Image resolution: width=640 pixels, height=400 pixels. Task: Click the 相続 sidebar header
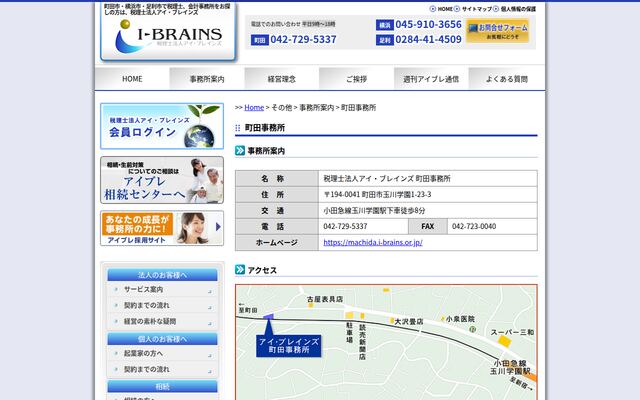(x=162, y=386)
